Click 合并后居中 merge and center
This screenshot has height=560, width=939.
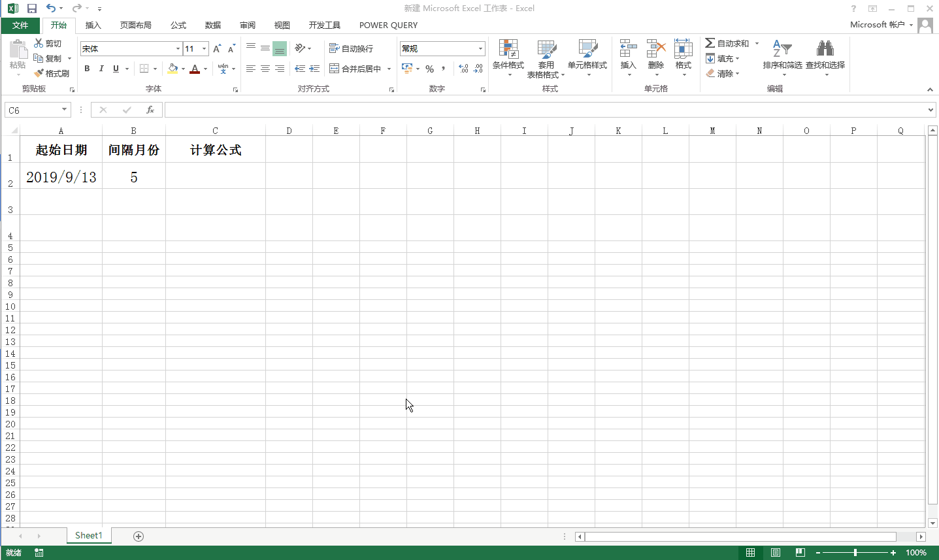tap(355, 69)
